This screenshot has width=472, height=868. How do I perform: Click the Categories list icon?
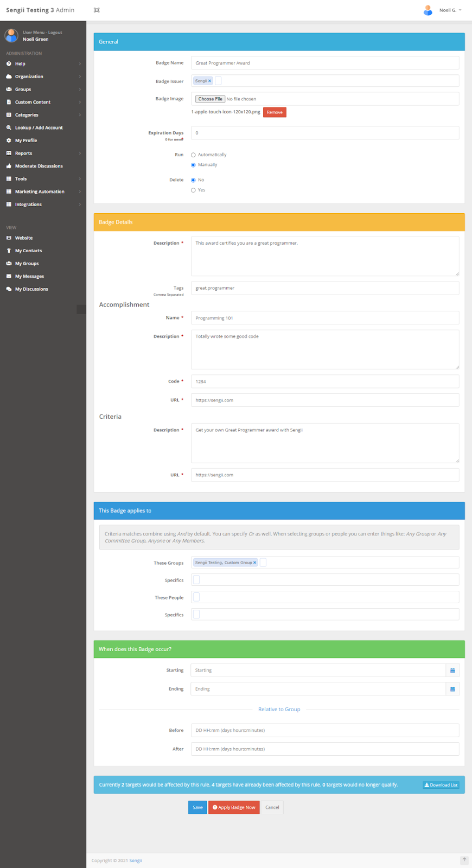[9, 115]
